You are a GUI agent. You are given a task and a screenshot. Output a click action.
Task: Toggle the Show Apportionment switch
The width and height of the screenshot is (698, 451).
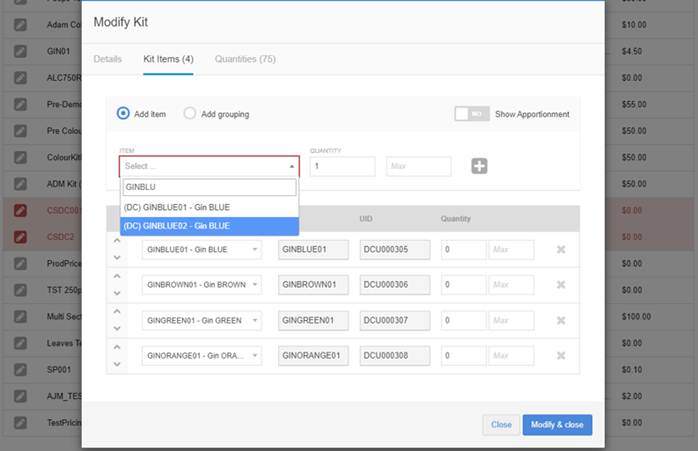471,114
